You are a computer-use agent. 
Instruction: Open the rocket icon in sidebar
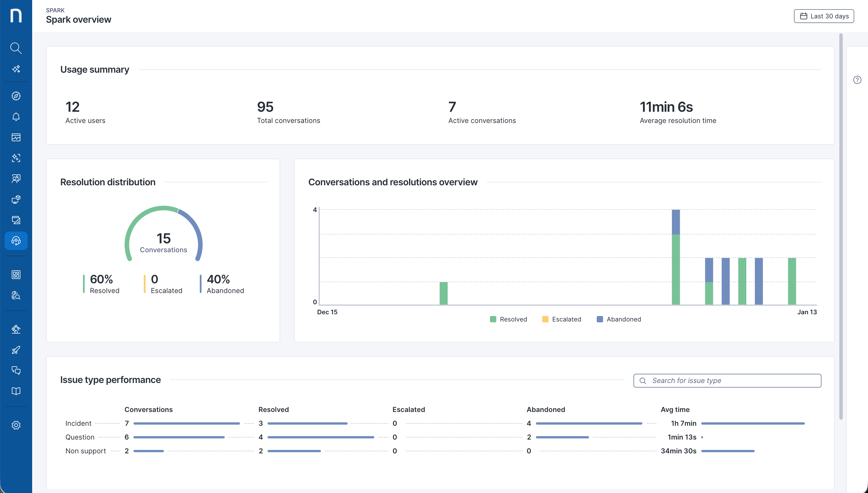tap(16, 350)
